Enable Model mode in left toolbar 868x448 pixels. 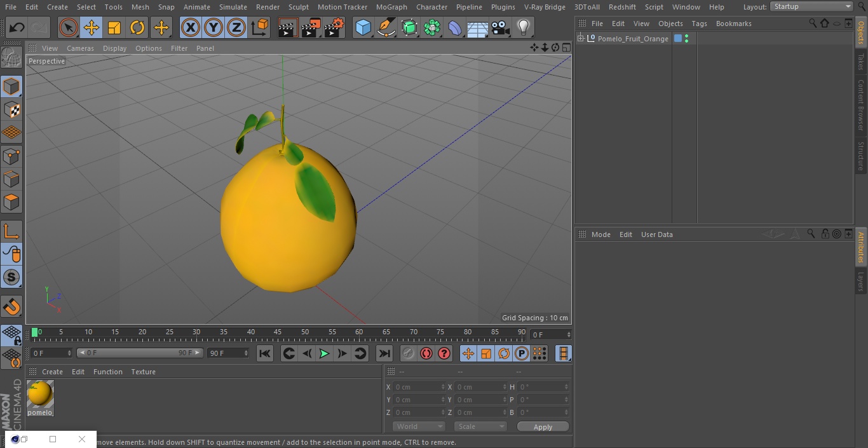tap(11, 86)
